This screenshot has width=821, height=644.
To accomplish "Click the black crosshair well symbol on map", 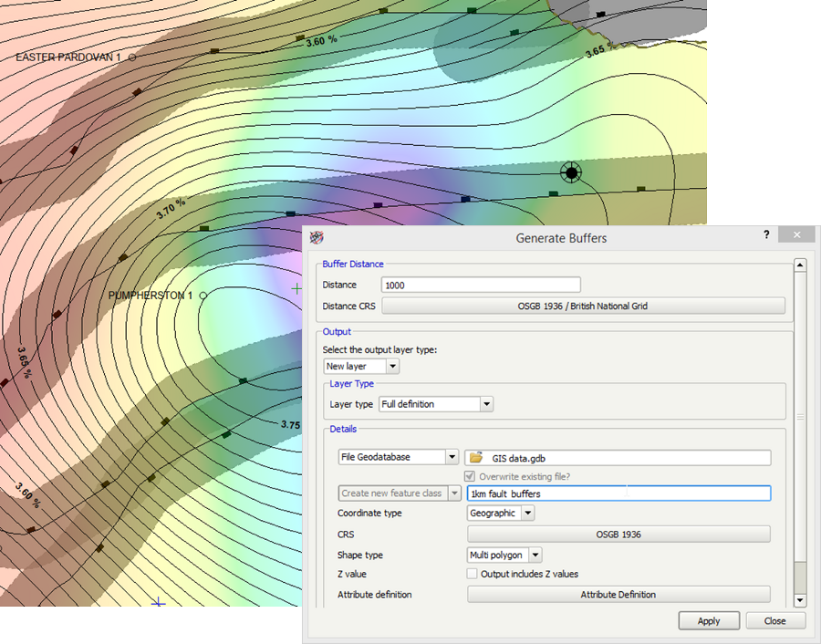I will 571,171.
